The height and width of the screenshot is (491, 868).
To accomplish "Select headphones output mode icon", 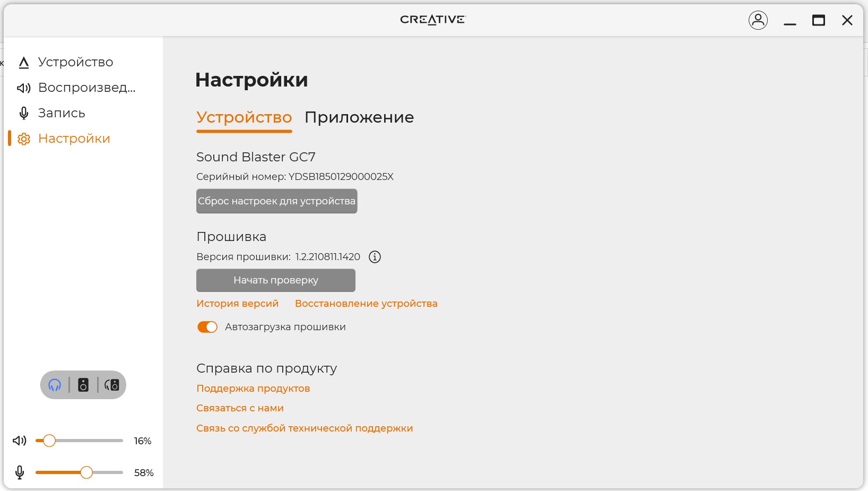I will coord(55,385).
